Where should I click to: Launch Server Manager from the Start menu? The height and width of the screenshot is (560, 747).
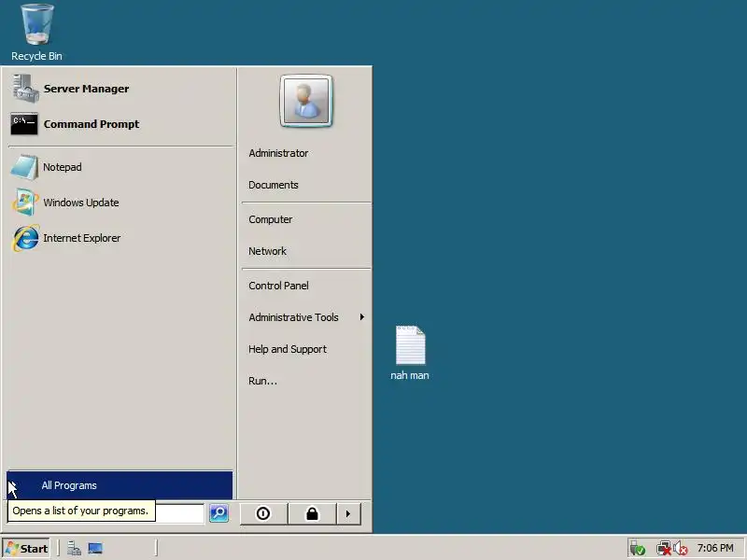(x=121, y=89)
